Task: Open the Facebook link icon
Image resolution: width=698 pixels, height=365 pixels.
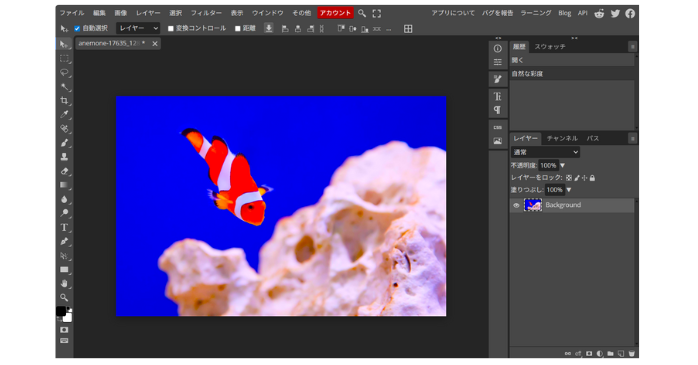Action: (630, 13)
